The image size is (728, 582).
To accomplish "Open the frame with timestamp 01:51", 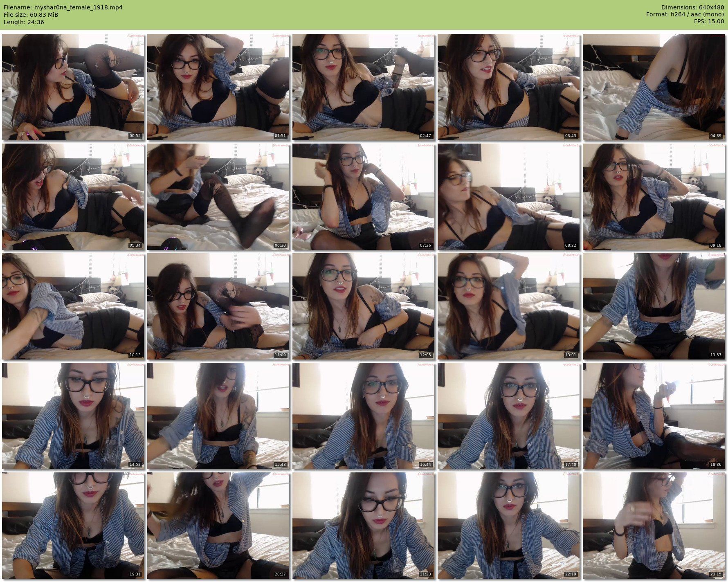I will pyautogui.click(x=218, y=87).
